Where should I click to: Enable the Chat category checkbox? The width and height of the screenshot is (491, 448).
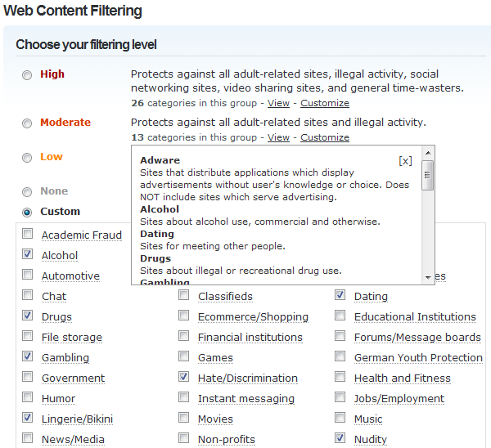pyautogui.click(x=28, y=296)
